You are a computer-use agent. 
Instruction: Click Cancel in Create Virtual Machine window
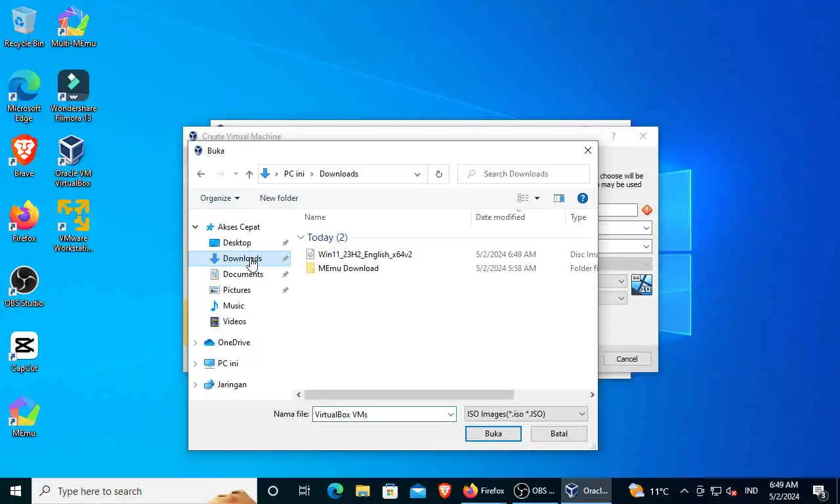coord(627,359)
